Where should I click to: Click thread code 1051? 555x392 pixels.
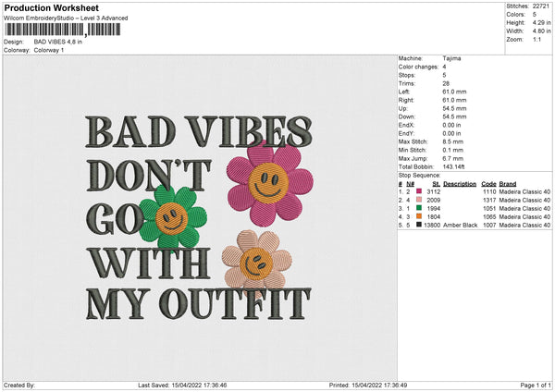point(489,208)
